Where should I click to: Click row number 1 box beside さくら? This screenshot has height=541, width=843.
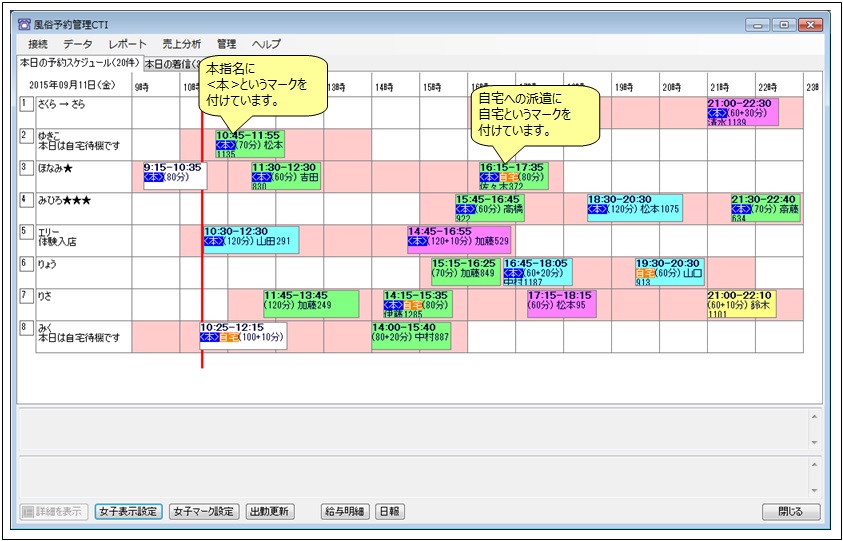25,104
